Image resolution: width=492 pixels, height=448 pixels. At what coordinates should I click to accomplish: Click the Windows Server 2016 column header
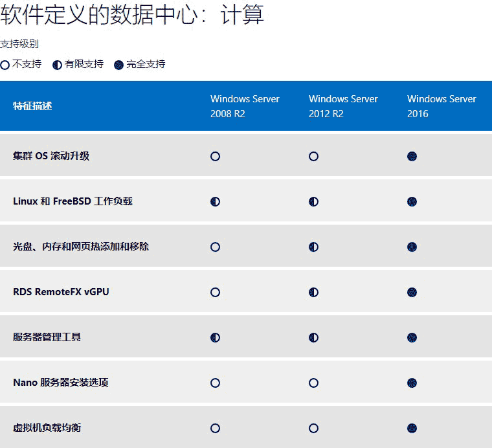coord(442,106)
